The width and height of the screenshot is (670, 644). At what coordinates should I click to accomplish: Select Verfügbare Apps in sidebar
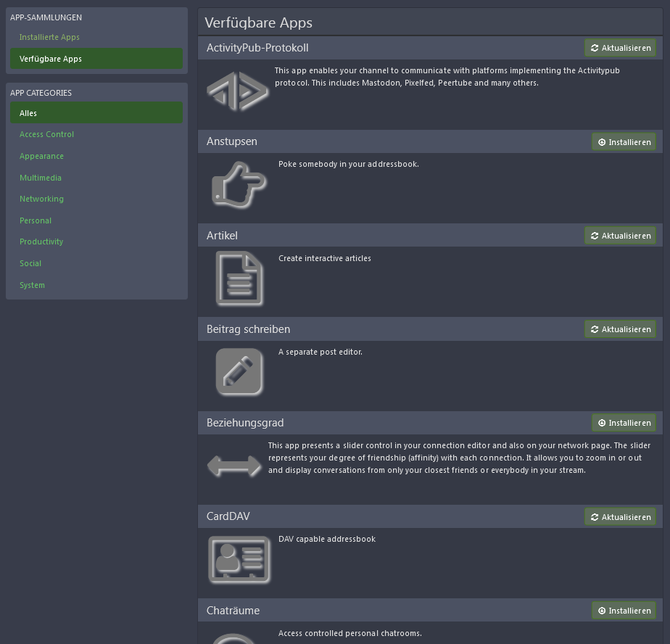coord(51,59)
